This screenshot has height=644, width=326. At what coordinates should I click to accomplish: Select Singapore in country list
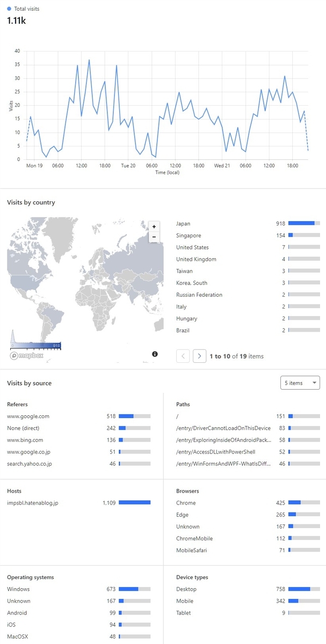click(x=248, y=236)
